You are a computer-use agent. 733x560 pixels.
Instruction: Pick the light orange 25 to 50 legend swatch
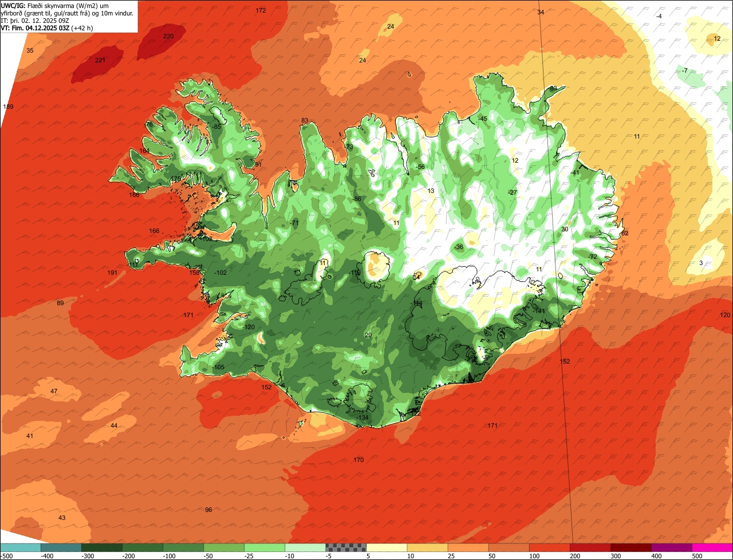coord(468,547)
